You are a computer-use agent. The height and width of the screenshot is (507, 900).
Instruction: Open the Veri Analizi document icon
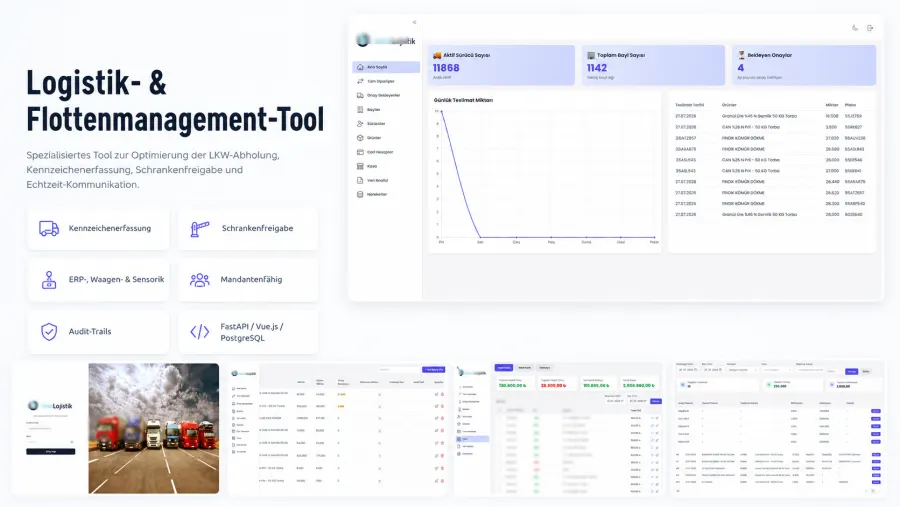tap(360, 180)
